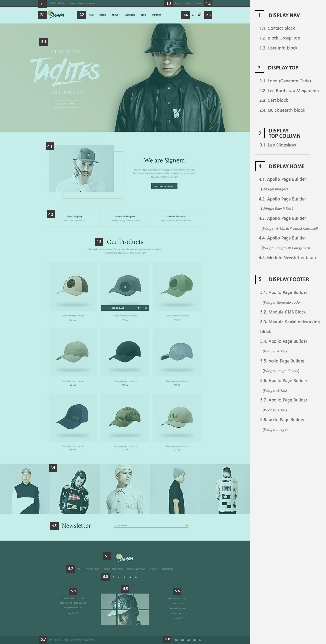Add product to wishlist with heart icon
326x644 pixels.
pyautogui.click(x=138, y=308)
